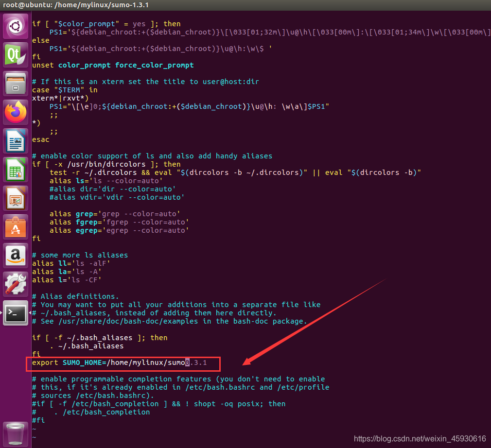Open System Settings gear-and-wrench icon
The height and width of the screenshot is (448, 491).
[16, 284]
